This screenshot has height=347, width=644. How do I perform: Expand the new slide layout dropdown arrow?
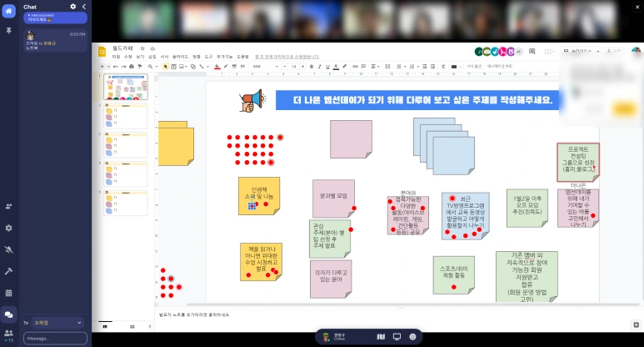pyautogui.click(x=108, y=66)
